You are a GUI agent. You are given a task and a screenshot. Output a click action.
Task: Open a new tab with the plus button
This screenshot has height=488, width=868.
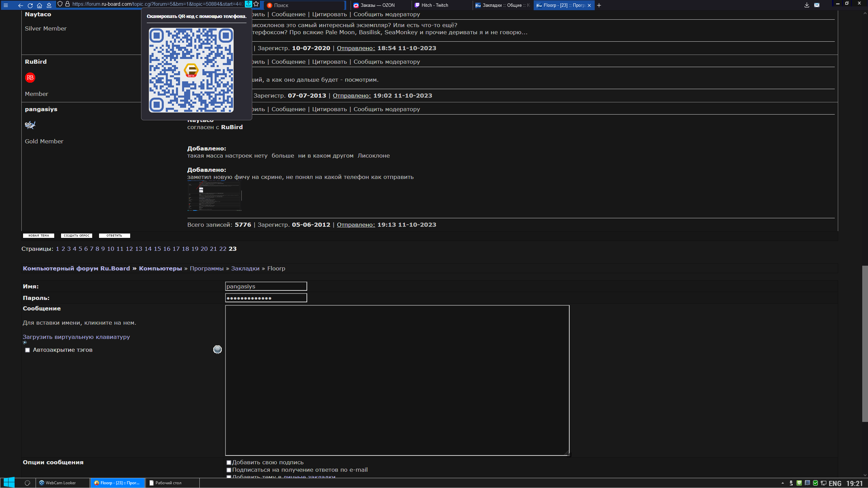[x=599, y=5]
